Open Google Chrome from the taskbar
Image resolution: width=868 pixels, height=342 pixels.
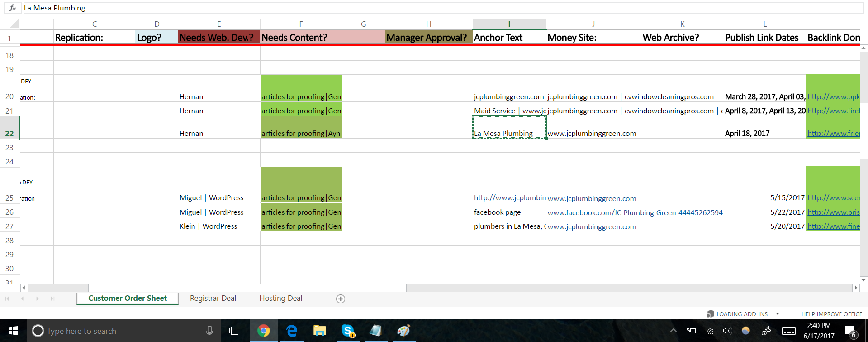pyautogui.click(x=263, y=331)
